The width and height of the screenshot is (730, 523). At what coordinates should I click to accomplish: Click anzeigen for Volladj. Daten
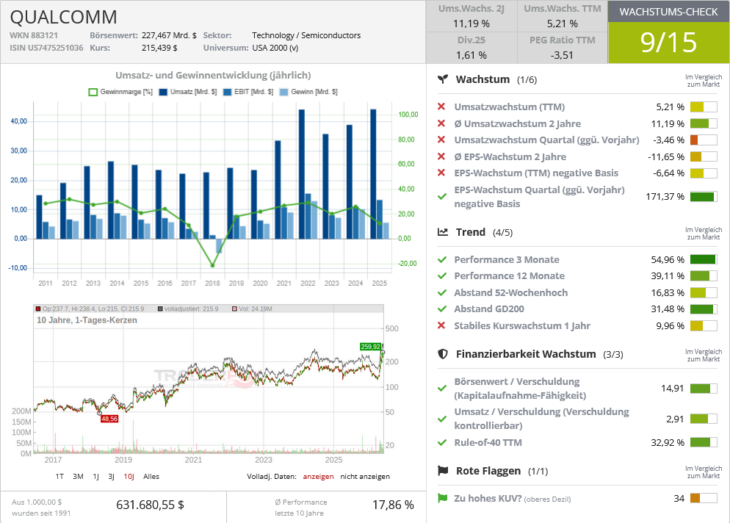(x=318, y=476)
